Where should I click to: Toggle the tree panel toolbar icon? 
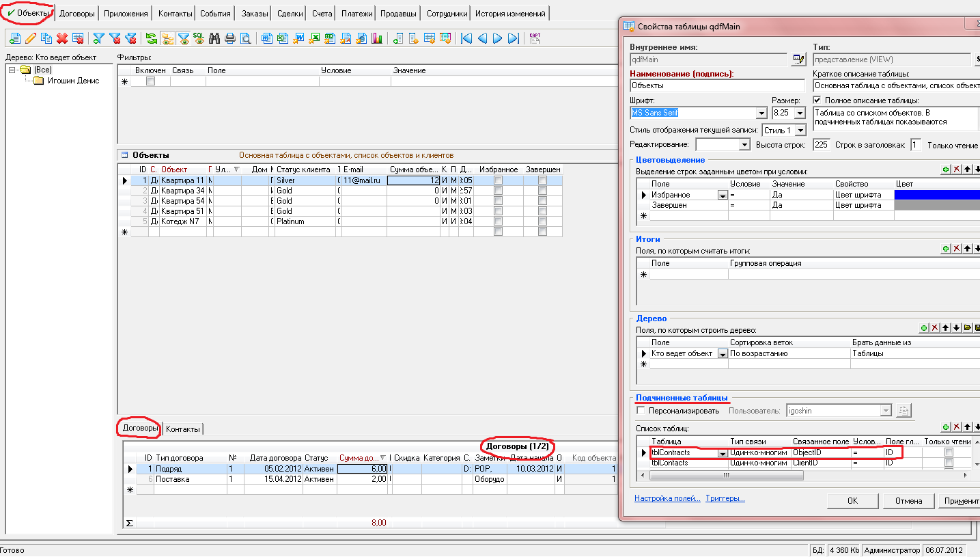(167, 38)
